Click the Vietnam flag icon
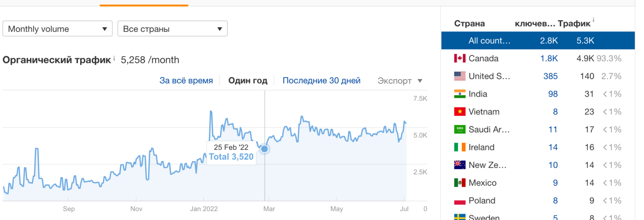The height and width of the screenshot is (220, 644). (x=460, y=112)
